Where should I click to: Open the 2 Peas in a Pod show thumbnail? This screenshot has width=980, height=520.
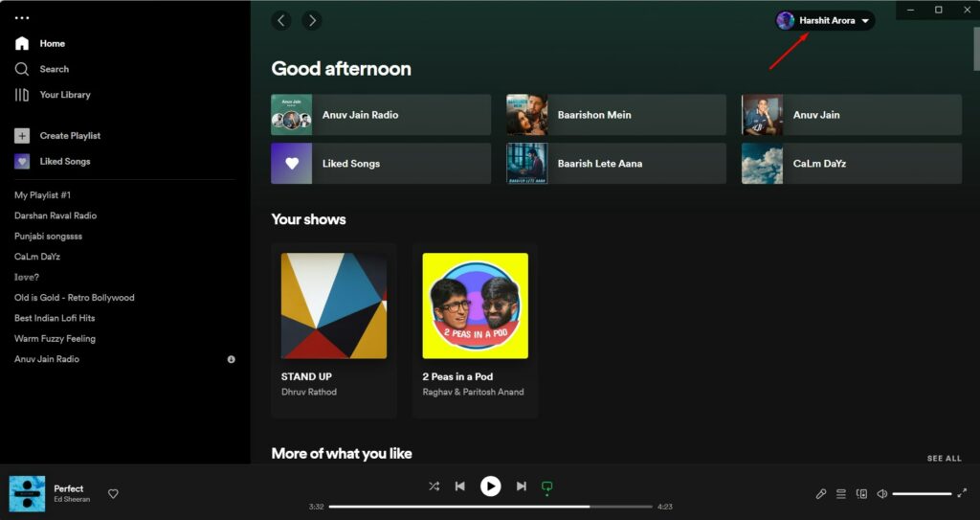pyautogui.click(x=475, y=305)
